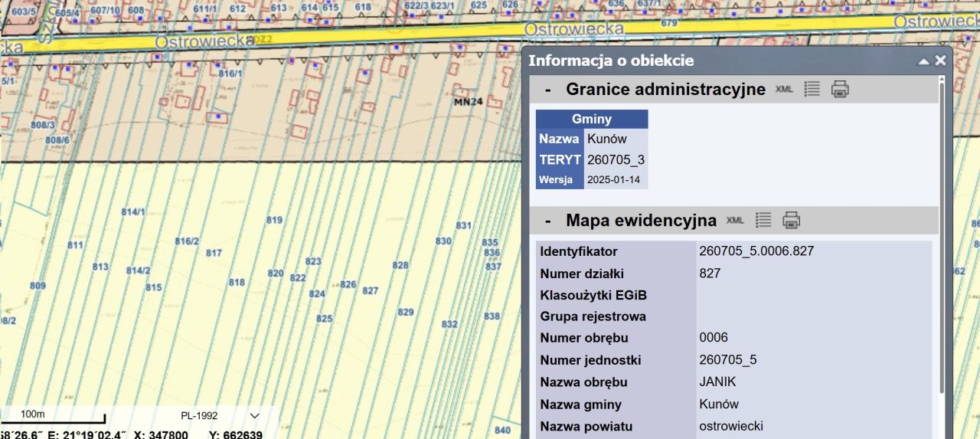Click parcel 809 on the map
Viewport: 980px width, 439px height.
click(x=38, y=286)
